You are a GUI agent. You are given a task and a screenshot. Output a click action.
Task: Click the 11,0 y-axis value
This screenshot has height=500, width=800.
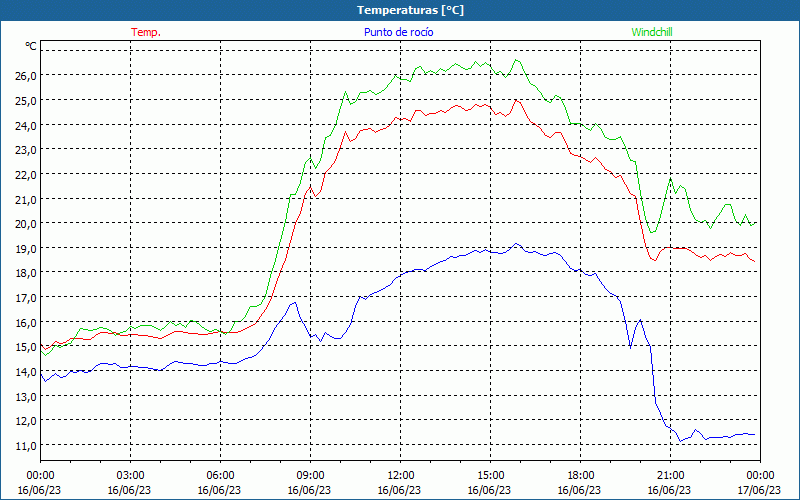point(26,446)
